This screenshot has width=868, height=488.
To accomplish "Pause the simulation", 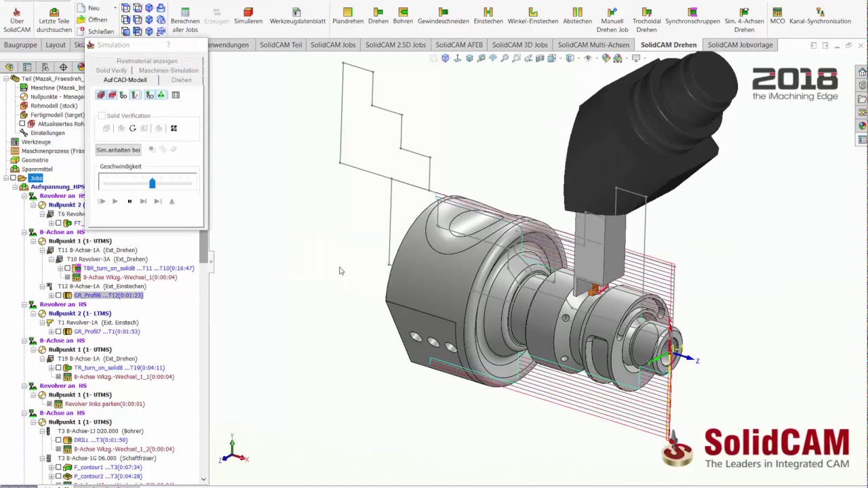I will pos(130,201).
